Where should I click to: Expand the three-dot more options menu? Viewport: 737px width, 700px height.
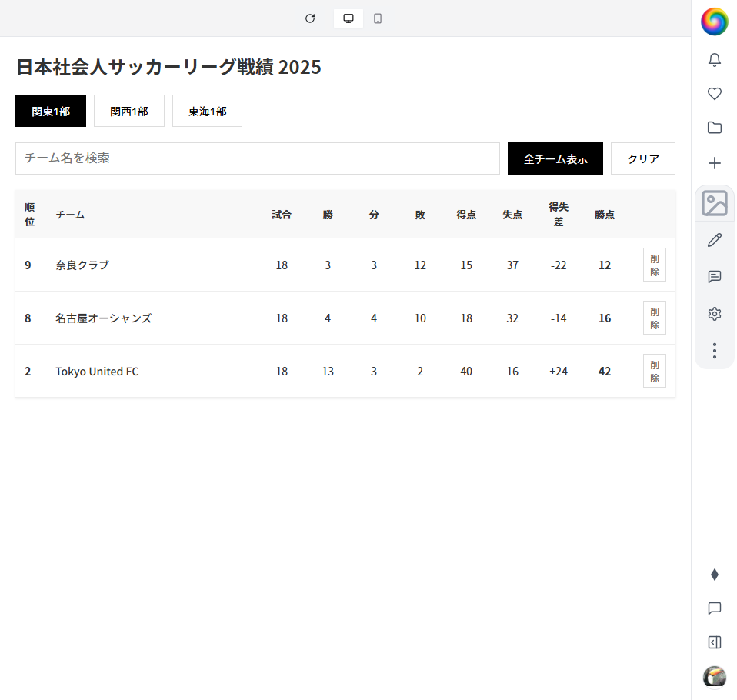coord(714,351)
